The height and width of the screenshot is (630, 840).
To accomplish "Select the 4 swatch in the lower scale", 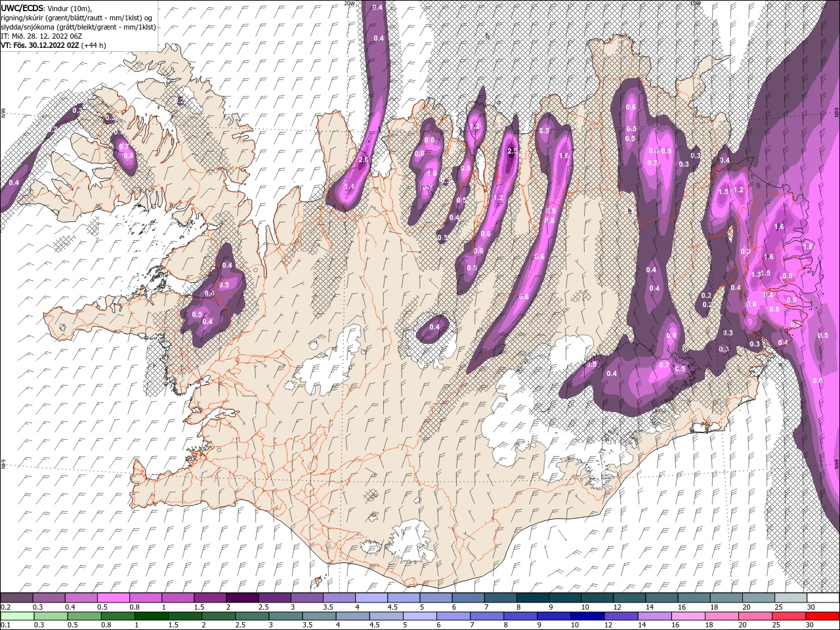I will tap(352, 616).
